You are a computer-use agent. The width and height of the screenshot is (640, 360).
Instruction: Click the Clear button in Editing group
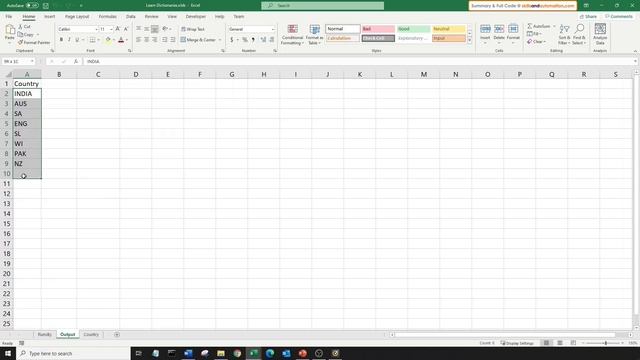click(x=536, y=42)
